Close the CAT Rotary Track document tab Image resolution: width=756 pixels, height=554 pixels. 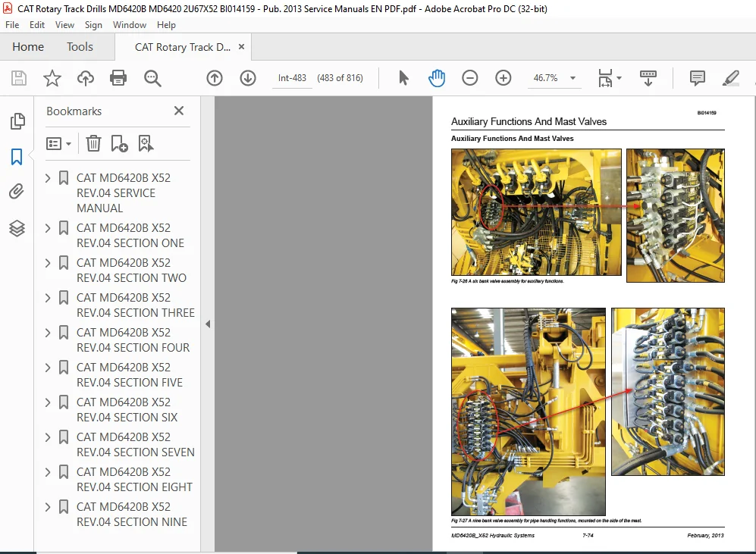(242, 47)
